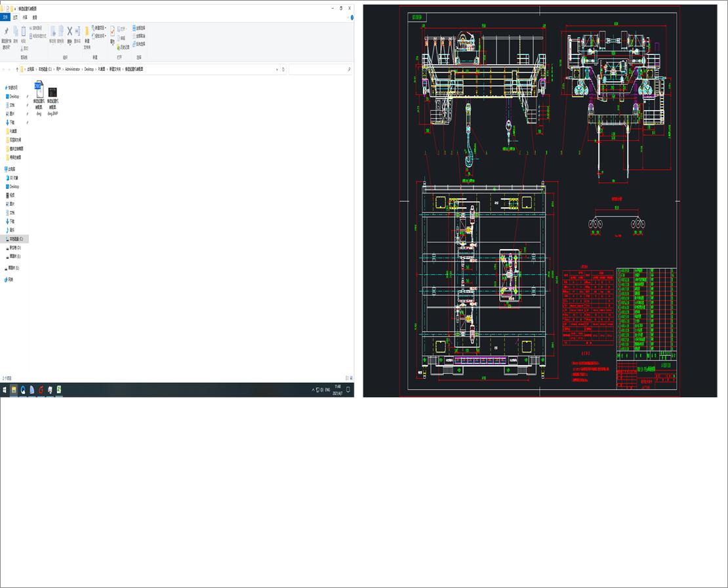Open the Open button dropdown in ribbon
Screen dimensions: 728x588
(126, 29)
